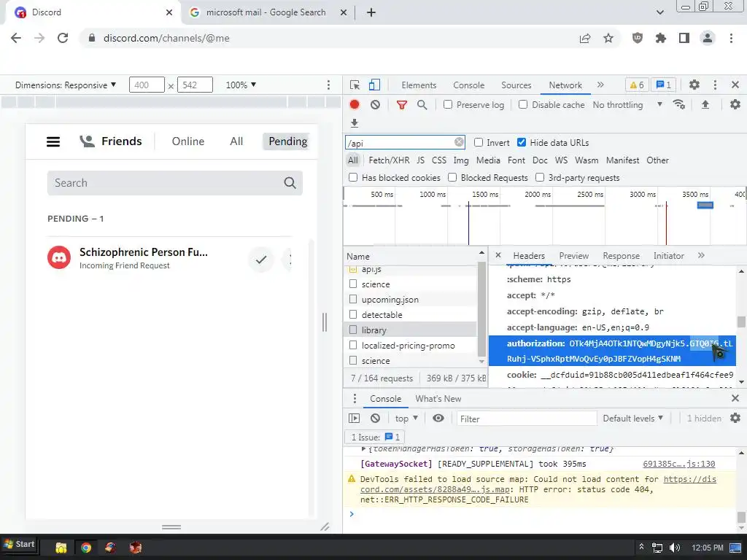
Task: Share this page icon in address bar
Action: point(585,38)
